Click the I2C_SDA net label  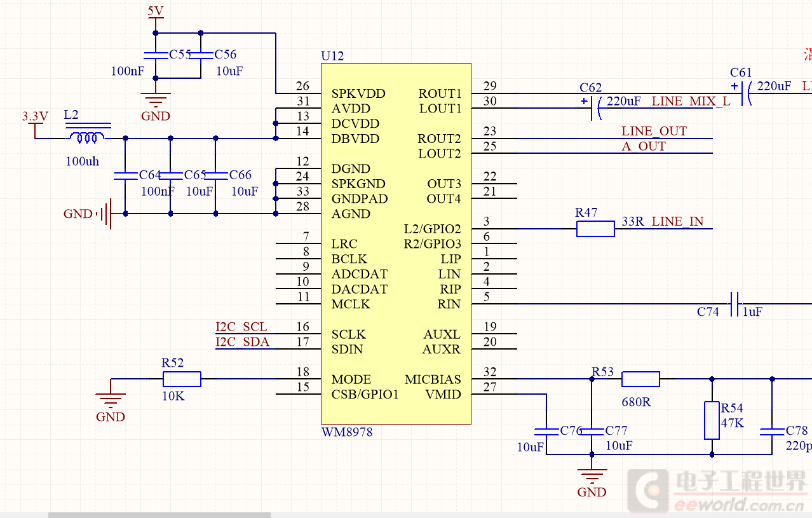click(x=243, y=343)
